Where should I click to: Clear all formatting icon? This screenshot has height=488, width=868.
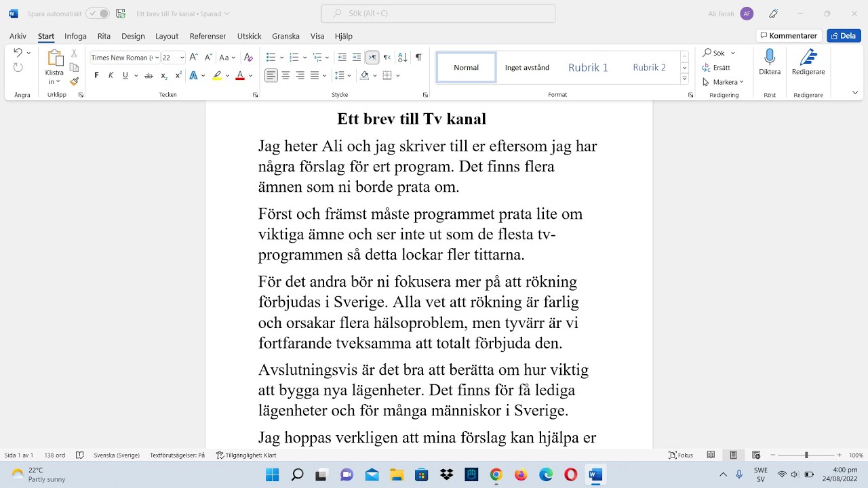(x=248, y=58)
